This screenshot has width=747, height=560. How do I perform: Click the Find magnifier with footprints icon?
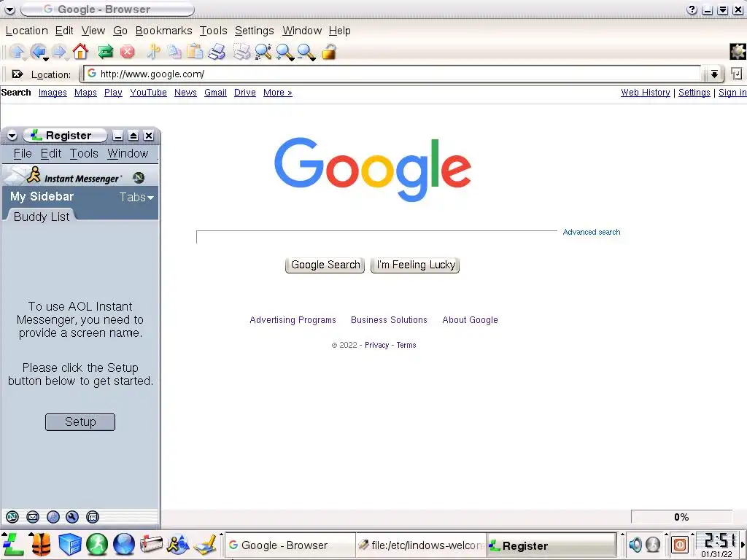[x=263, y=52]
